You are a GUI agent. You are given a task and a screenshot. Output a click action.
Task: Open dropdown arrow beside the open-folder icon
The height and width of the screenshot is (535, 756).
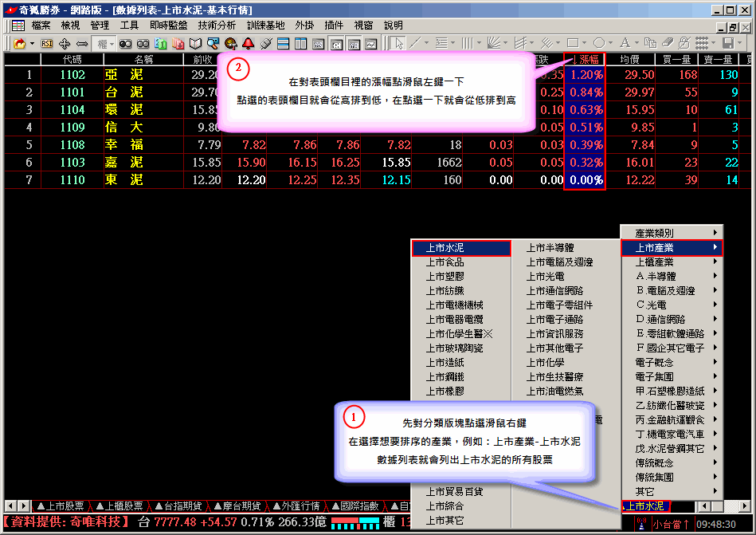[33, 43]
